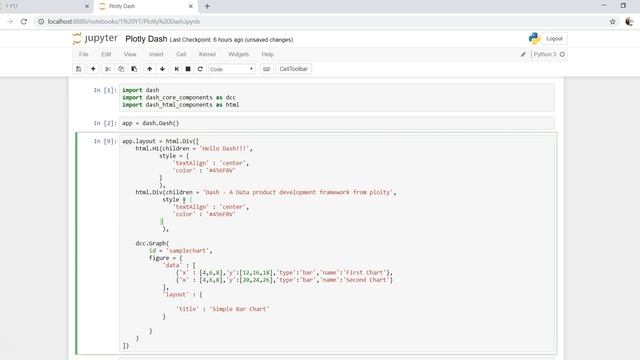This screenshot has width=640, height=360.
Task: Click the 'samplechart' id string
Action: (188, 251)
